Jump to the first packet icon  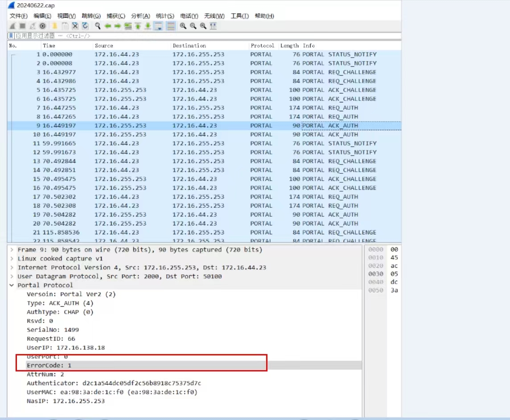138,26
